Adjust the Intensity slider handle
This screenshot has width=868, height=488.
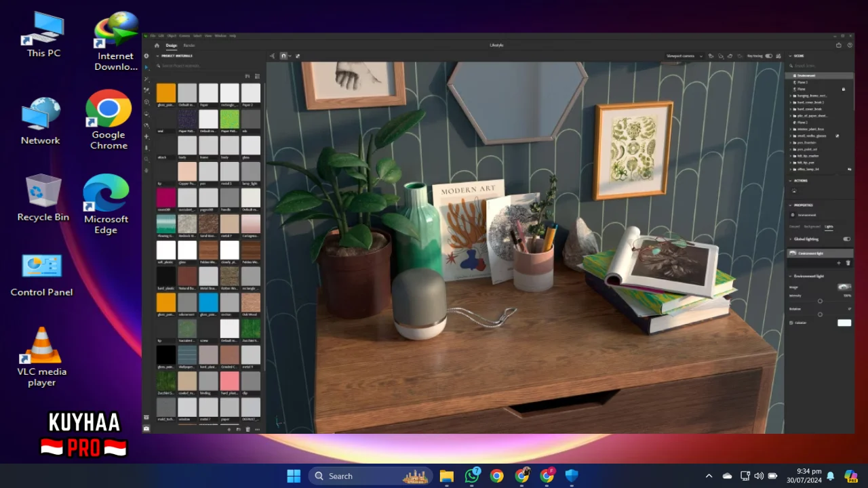[x=820, y=301]
